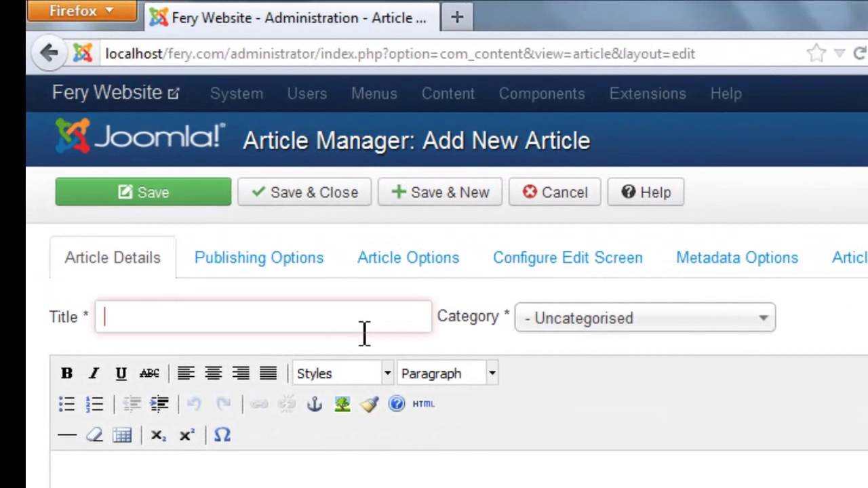868x488 pixels.
Task: Open the Content menu
Action: (x=448, y=94)
